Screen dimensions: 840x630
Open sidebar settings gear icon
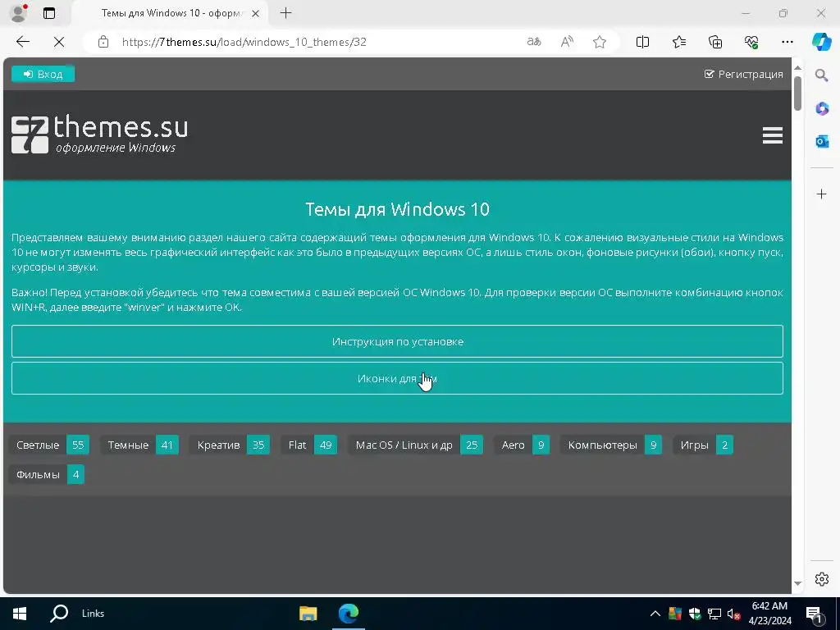[x=822, y=579]
